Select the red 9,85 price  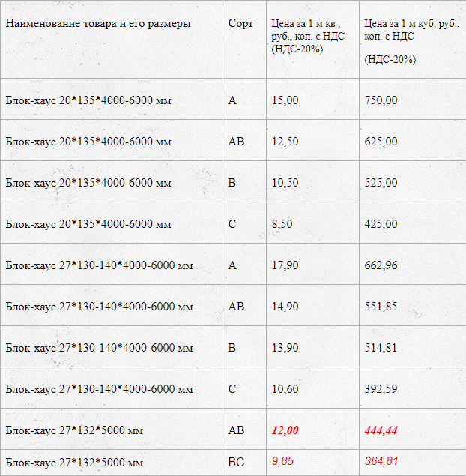282,461
